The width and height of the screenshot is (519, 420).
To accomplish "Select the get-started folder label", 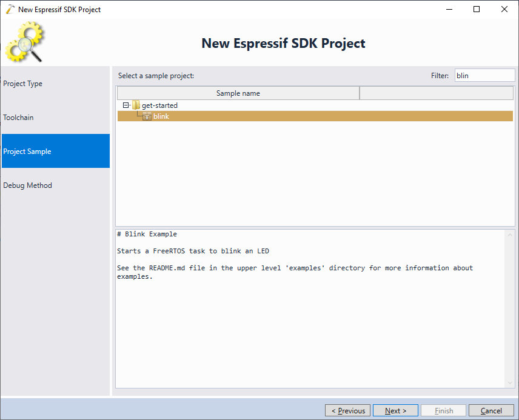I will pos(159,105).
